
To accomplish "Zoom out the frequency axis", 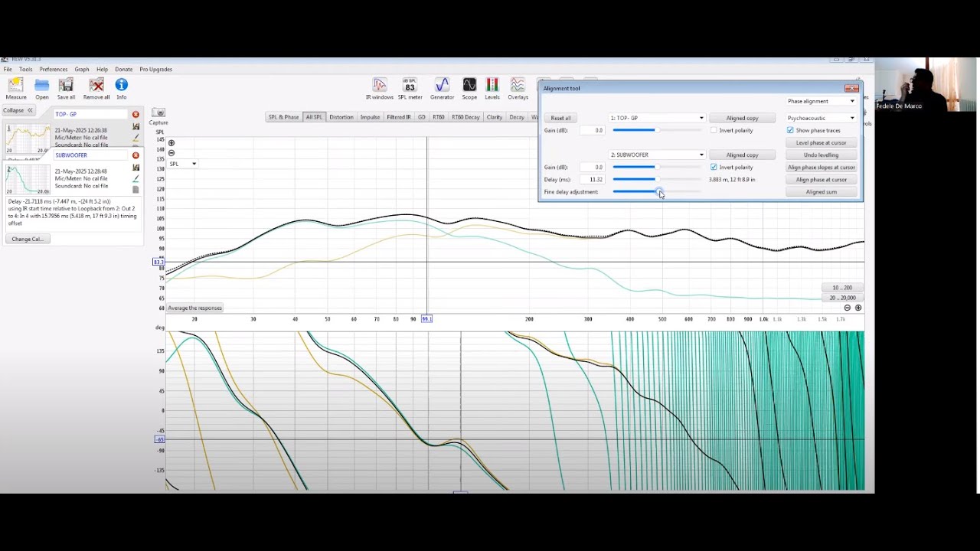I will (x=847, y=308).
